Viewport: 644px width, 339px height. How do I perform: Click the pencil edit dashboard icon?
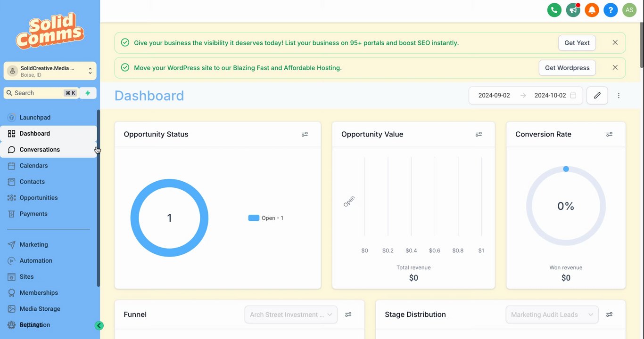(x=597, y=96)
